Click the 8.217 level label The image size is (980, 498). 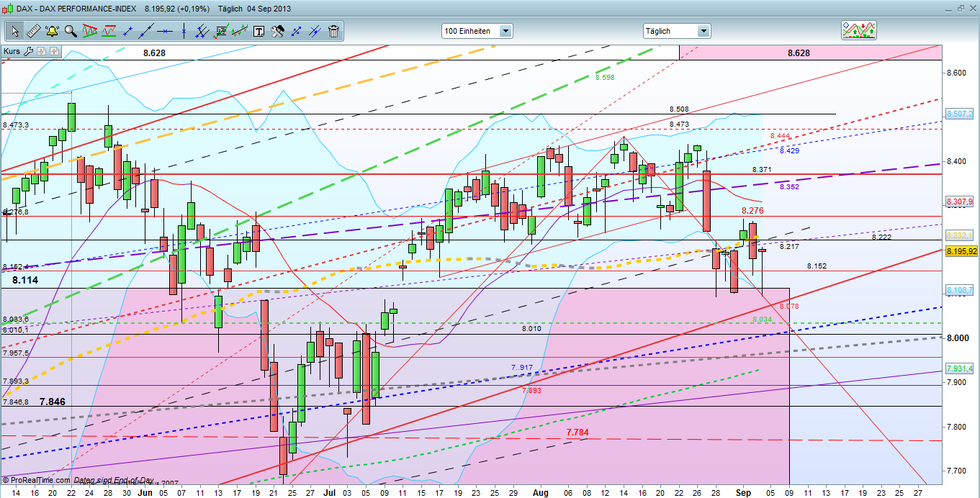coord(790,246)
